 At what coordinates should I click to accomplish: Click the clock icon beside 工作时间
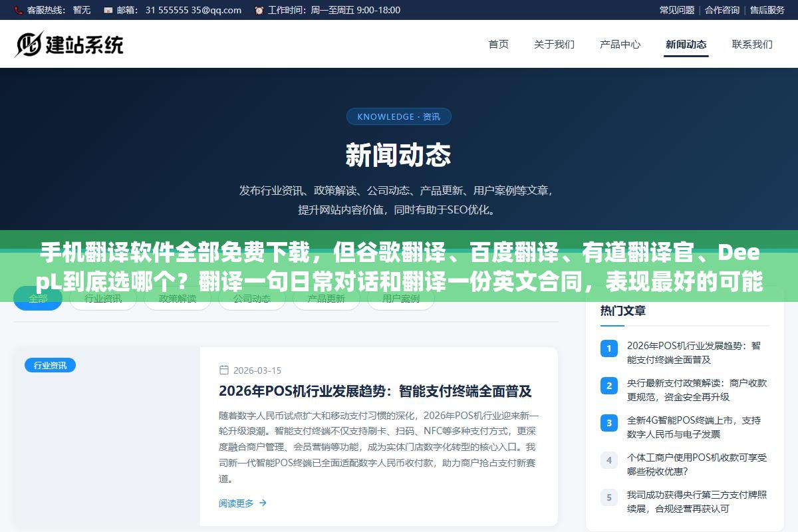[259, 10]
